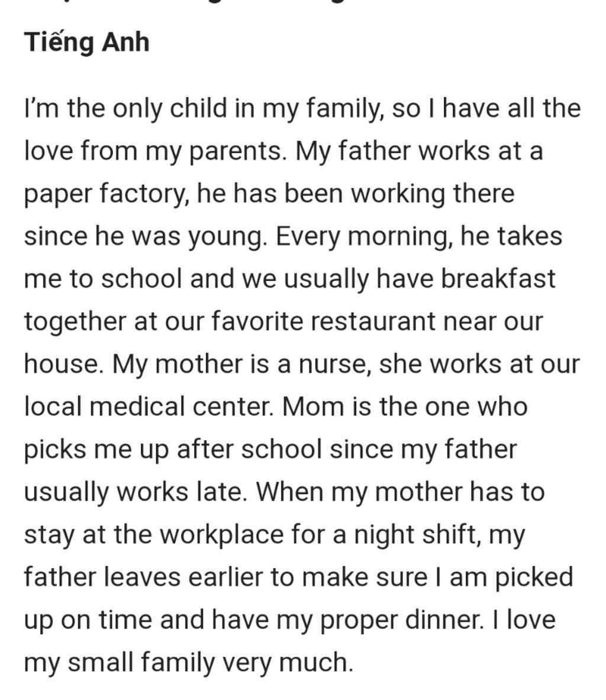Image resolution: width=606 pixels, height=700 pixels.
Task: Click the word "picks" at line start
Action: pos(55,450)
